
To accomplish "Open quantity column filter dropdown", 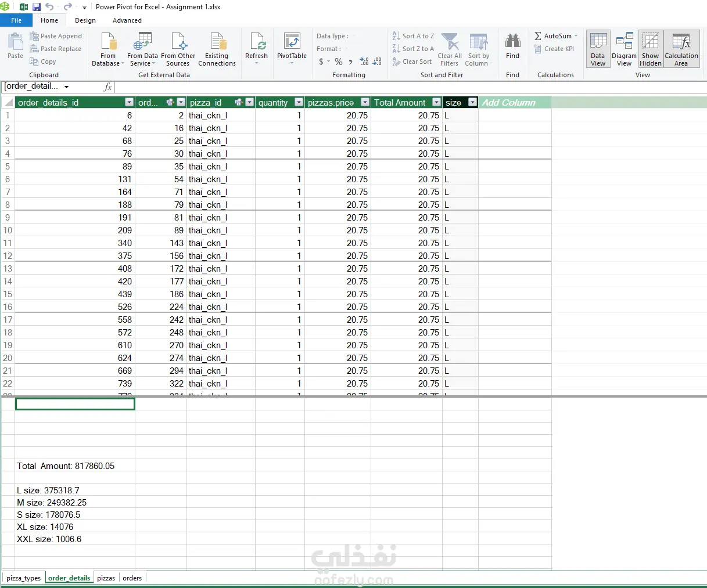I will pyautogui.click(x=299, y=102).
